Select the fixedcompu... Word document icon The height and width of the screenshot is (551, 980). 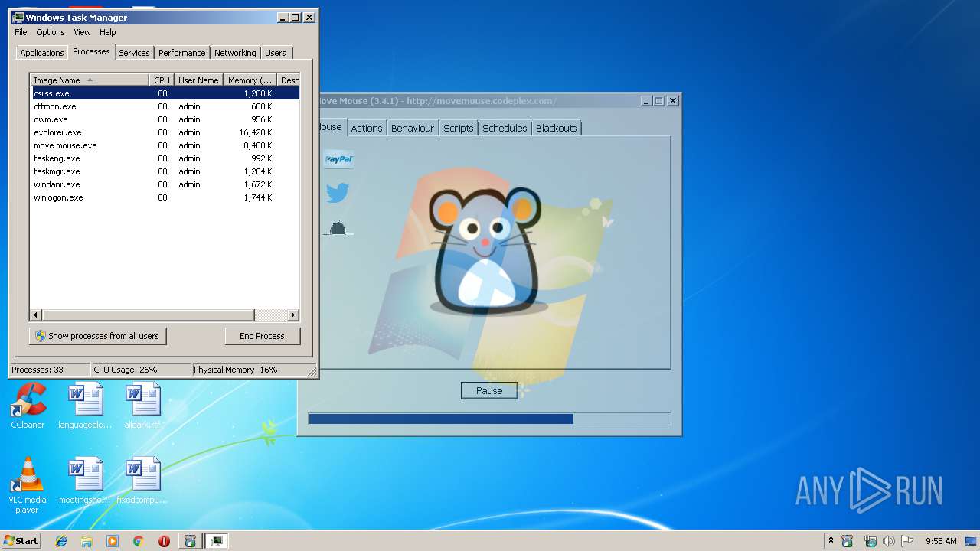pyautogui.click(x=143, y=481)
